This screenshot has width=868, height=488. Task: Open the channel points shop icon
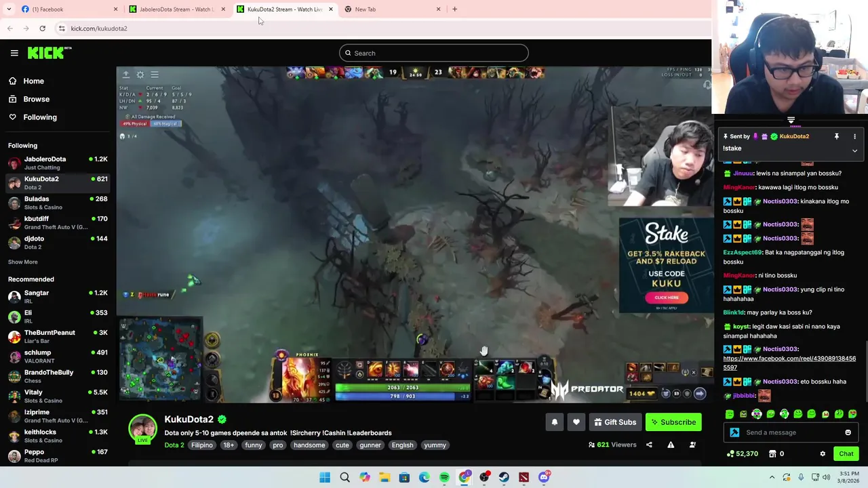(x=772, y=453)
